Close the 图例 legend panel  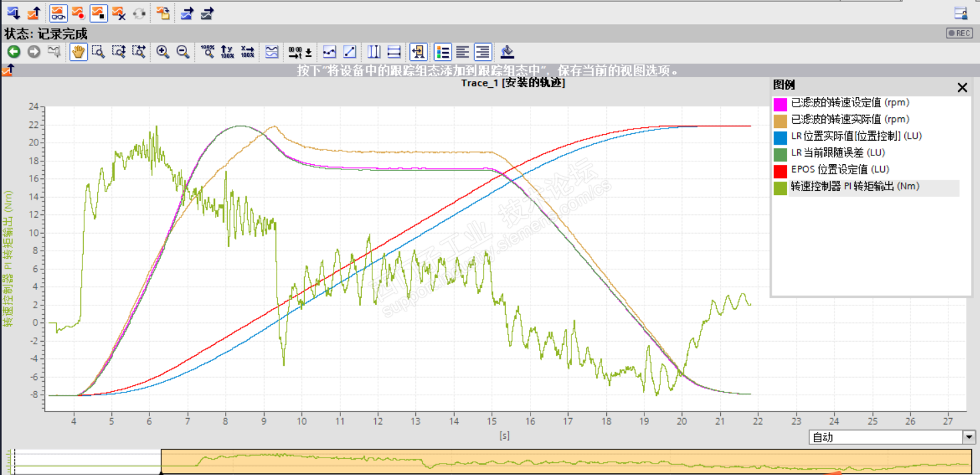(963, 87)
